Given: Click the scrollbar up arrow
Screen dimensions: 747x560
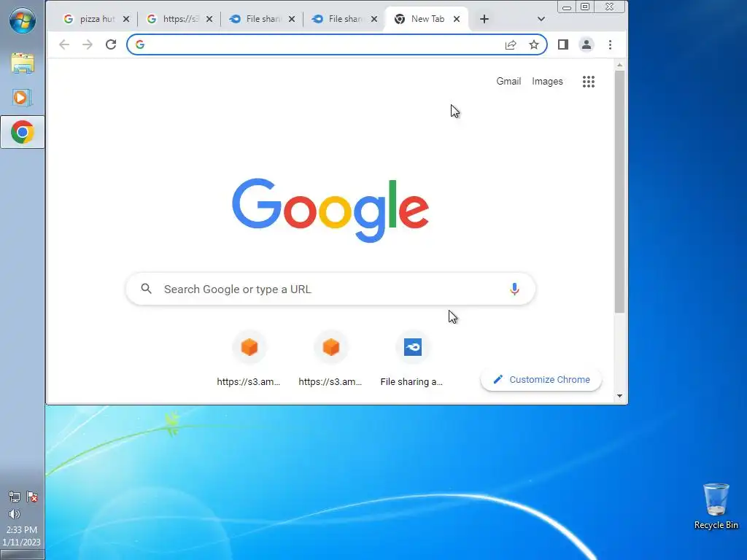Looking at the screenshot, I should pyautogui.click(x=619, y=65).
